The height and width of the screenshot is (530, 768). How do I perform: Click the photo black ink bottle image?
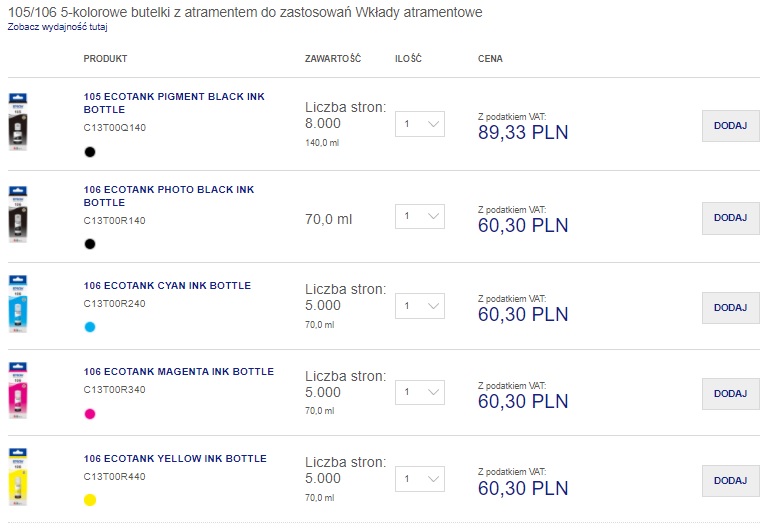(18, 216)
